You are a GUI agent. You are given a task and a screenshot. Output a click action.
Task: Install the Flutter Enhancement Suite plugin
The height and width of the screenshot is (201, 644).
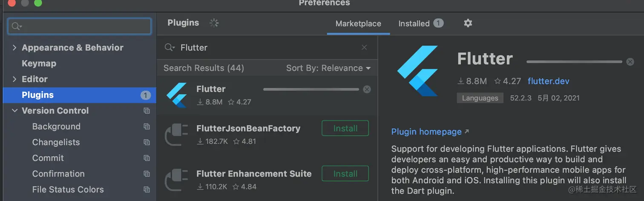[x=345, y=174]
